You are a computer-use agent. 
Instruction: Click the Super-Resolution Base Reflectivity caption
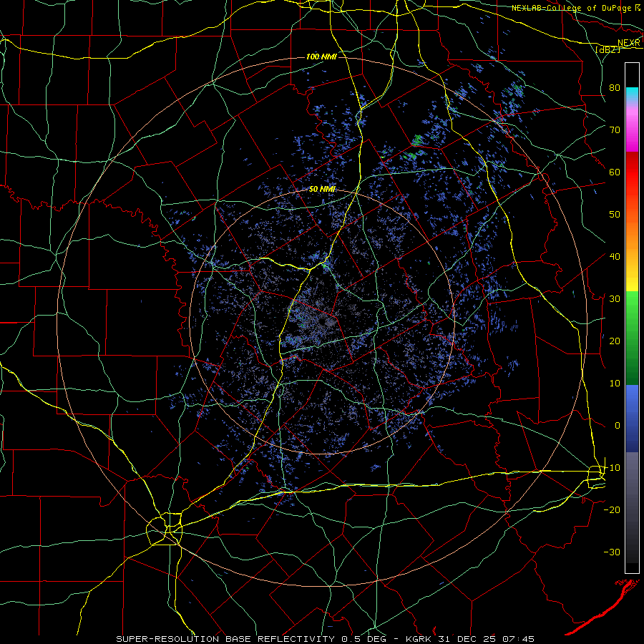224,639
